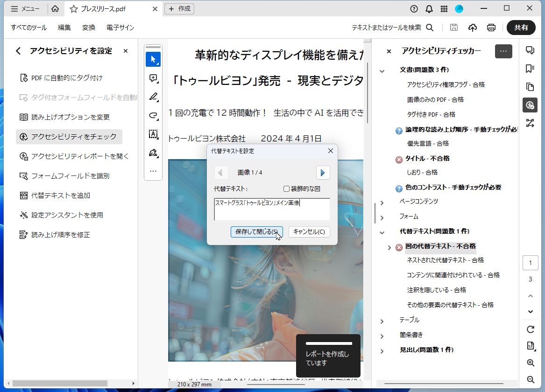Screen dimensions: 545x392
Task: Open the Bookmarks panel in right rail
Action: (x=531, y=68)
